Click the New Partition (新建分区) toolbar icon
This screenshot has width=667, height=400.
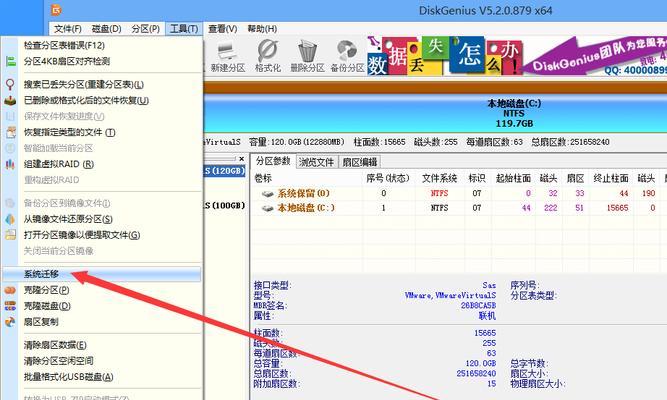228,56
